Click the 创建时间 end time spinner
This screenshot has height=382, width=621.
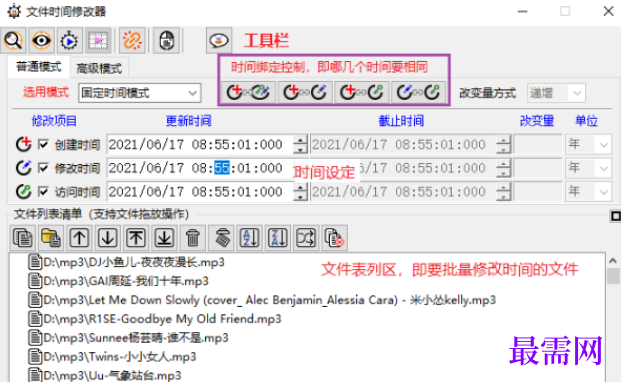pos(504,144)
